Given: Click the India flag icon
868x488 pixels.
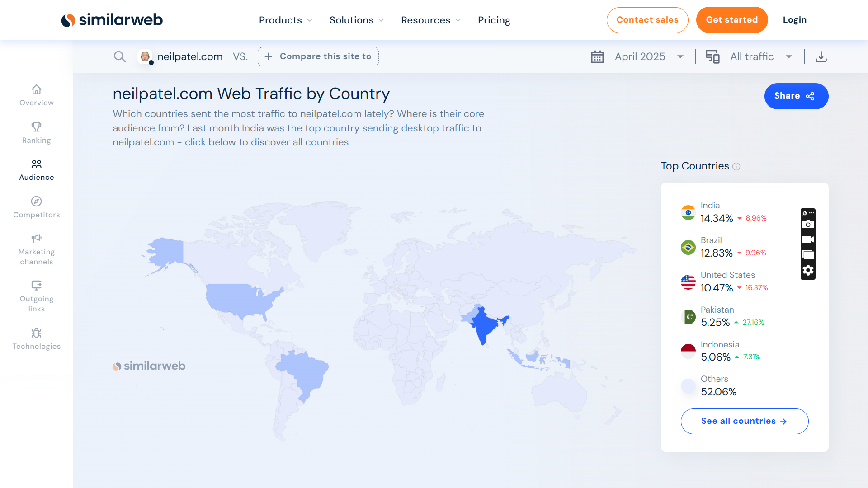Looking at the screenshot, I should pyautogui.click(x=688, y=212).
